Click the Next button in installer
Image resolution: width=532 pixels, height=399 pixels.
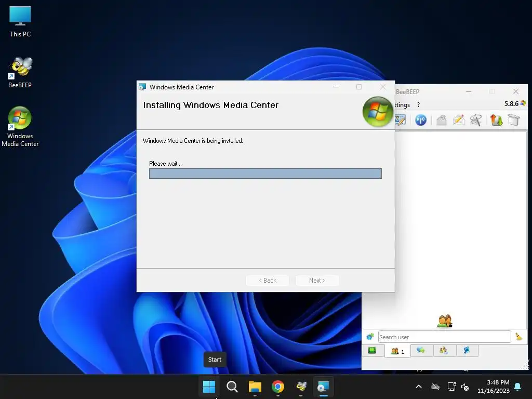317,281
